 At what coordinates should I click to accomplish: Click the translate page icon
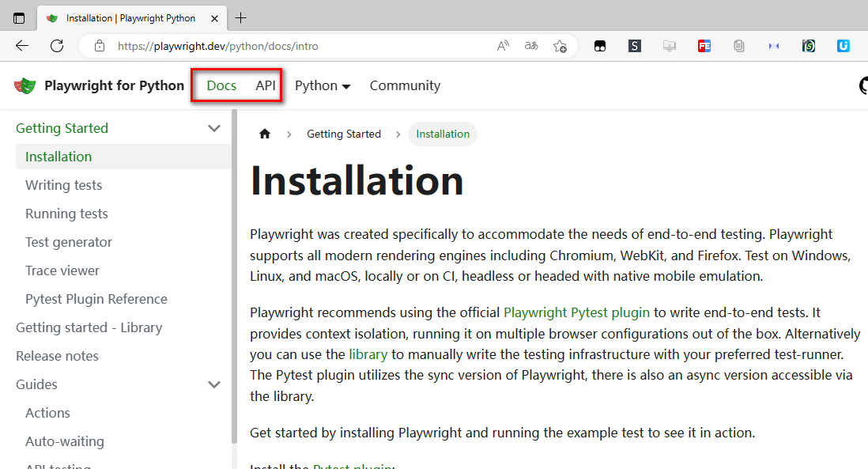tap(531, 46)
